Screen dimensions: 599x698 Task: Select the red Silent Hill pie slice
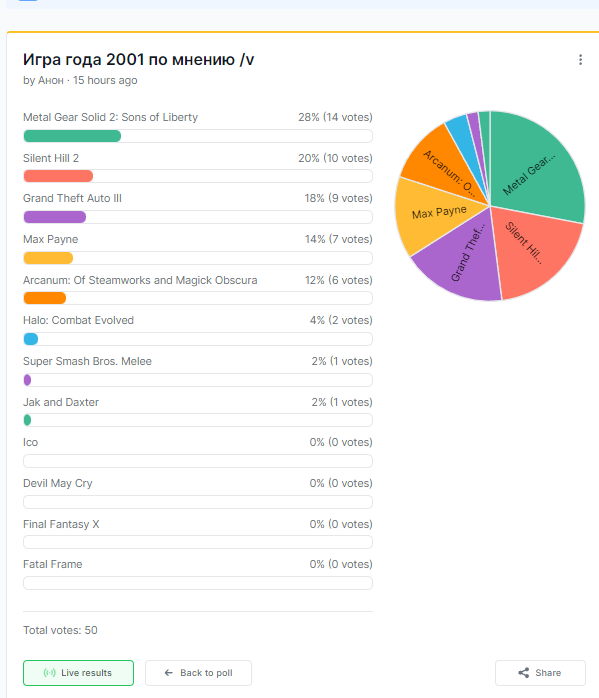click(536, 254)
